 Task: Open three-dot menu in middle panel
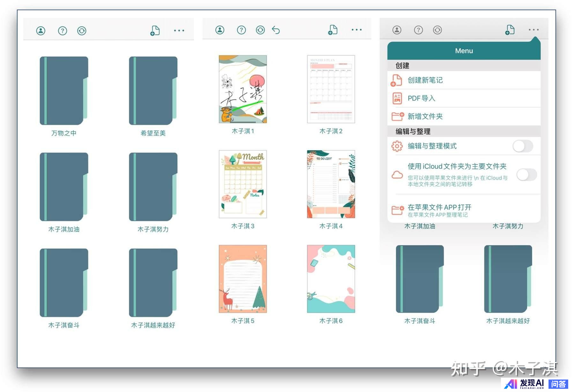[x=357, y=30]
